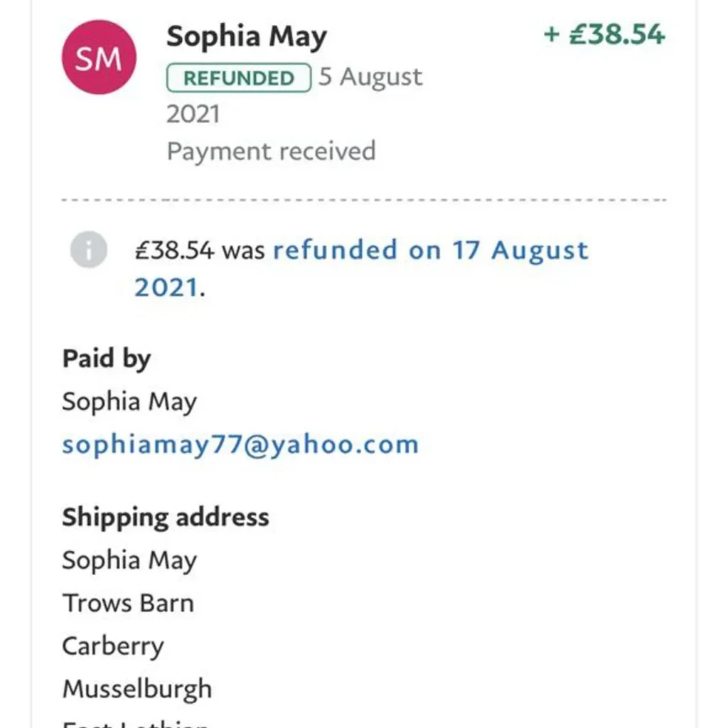Click the 'Shipping address' heading
This screenshot has width=728, height=728.
(166, 518)
